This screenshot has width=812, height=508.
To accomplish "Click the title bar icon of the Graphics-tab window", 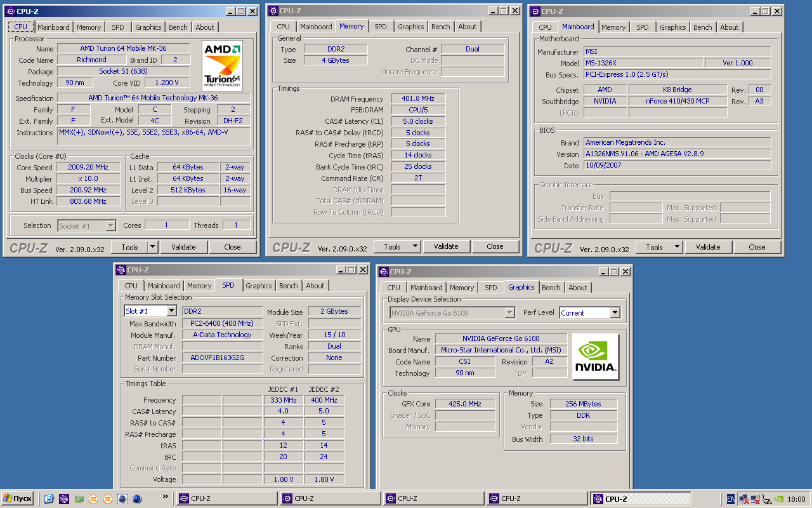I will tap(383, 272).
